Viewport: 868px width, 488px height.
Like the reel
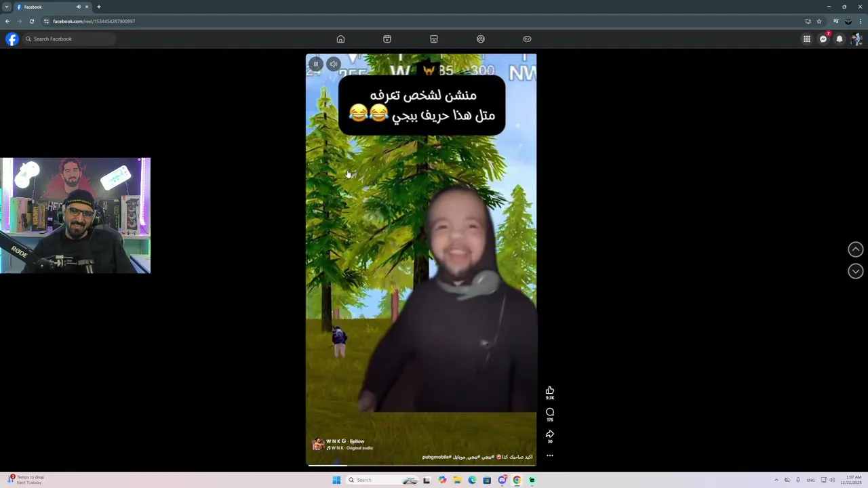tap(550, 390)
